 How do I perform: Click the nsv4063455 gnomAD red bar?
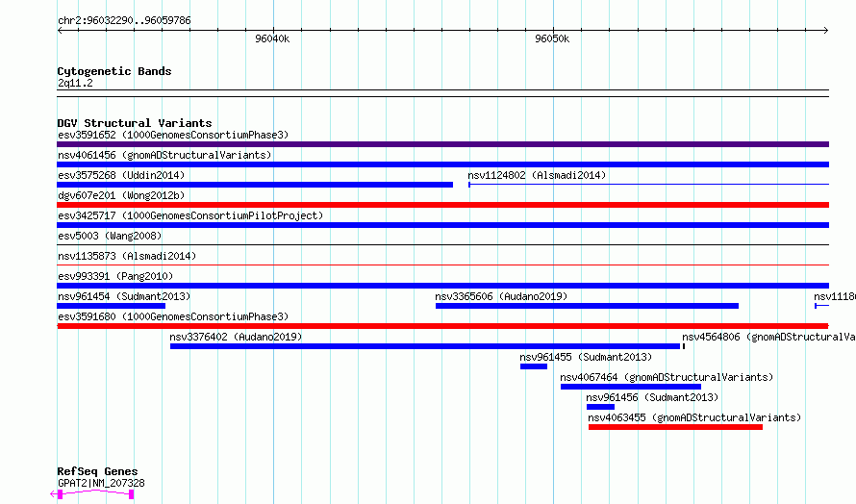tap(675, 427)
